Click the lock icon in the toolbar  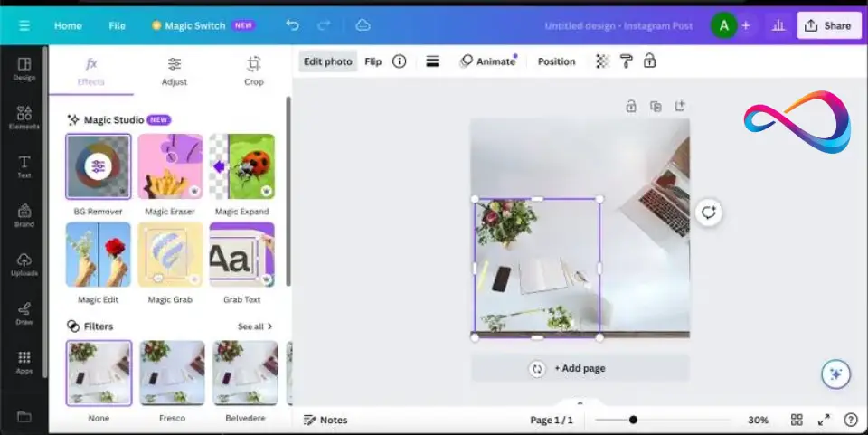(650, 61)
